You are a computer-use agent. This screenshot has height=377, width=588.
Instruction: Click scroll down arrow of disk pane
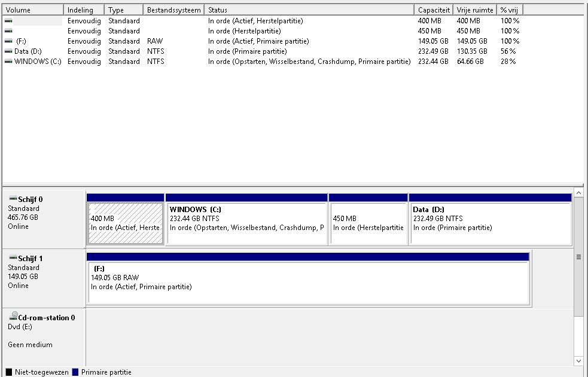point(578,361)
